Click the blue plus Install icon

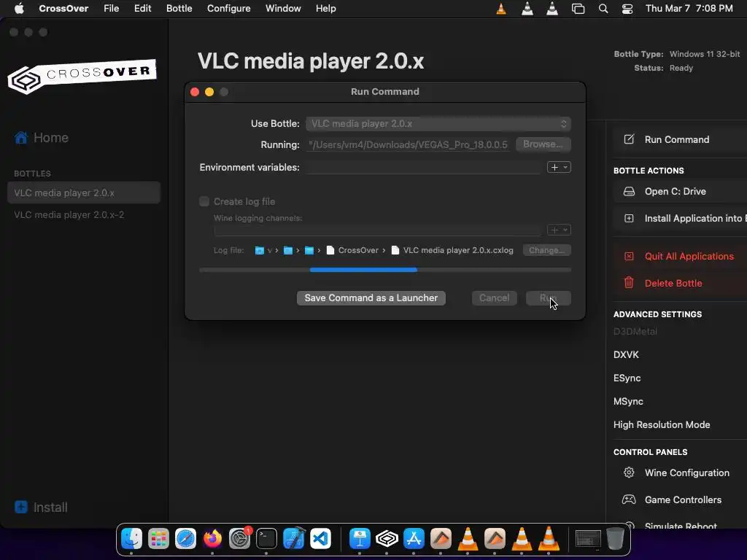point(21,507)
